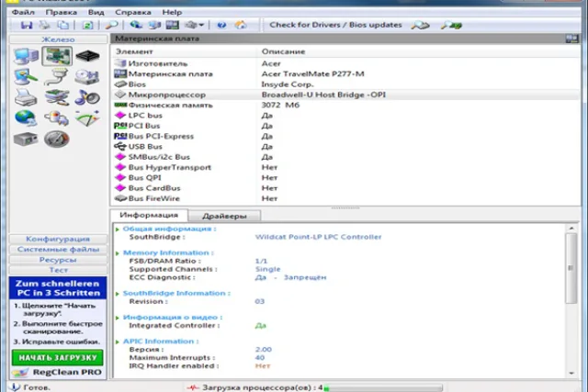The width and height of the screenshot is (588, 392).
Task: Select the round gauge icon
Action: tap(57, 139)
